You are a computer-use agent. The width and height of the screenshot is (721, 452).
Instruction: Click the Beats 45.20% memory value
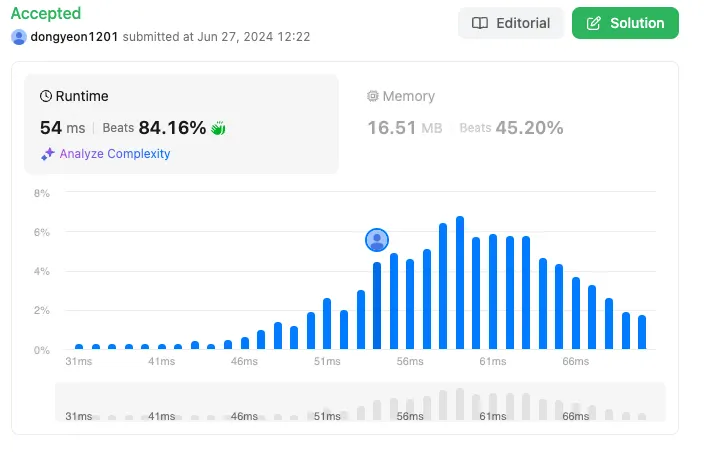(511, 128)
